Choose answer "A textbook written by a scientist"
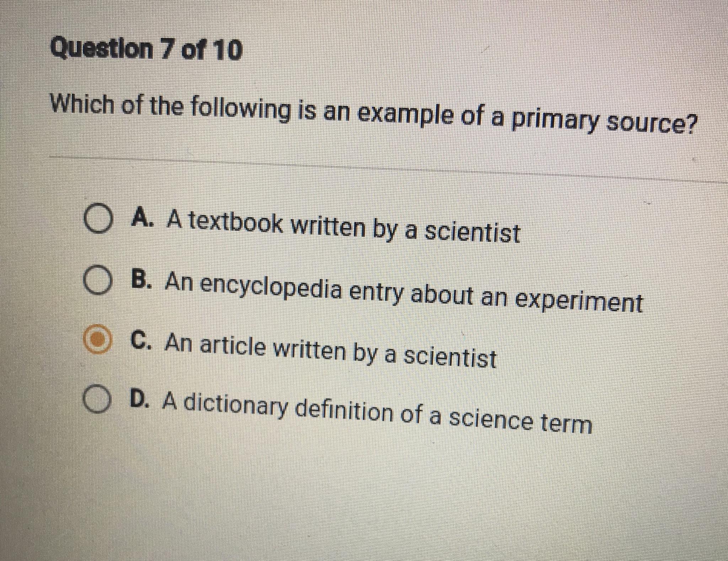The height and width of the screenshot is (561, 728). click(x=343, y=226)
